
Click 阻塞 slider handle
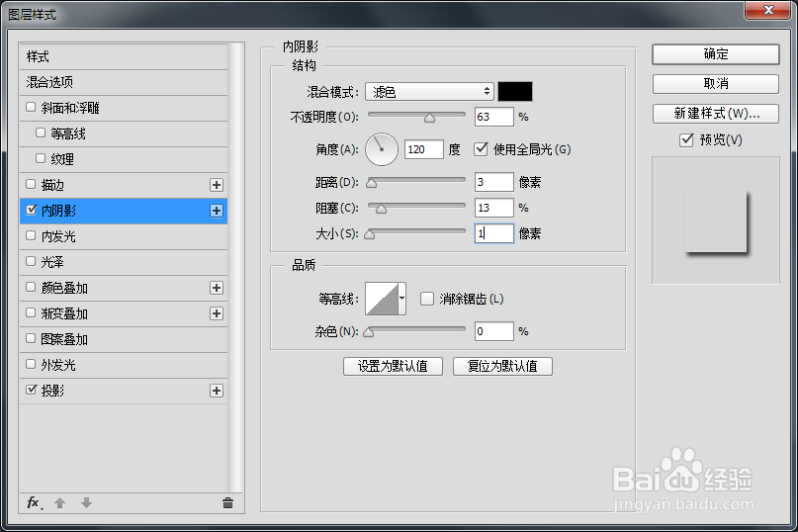point(381,209)
